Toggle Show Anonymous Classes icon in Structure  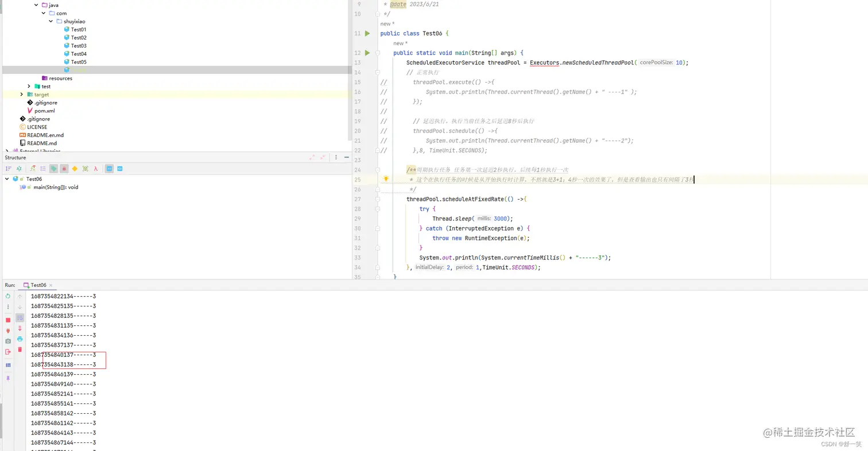point(85,169)
